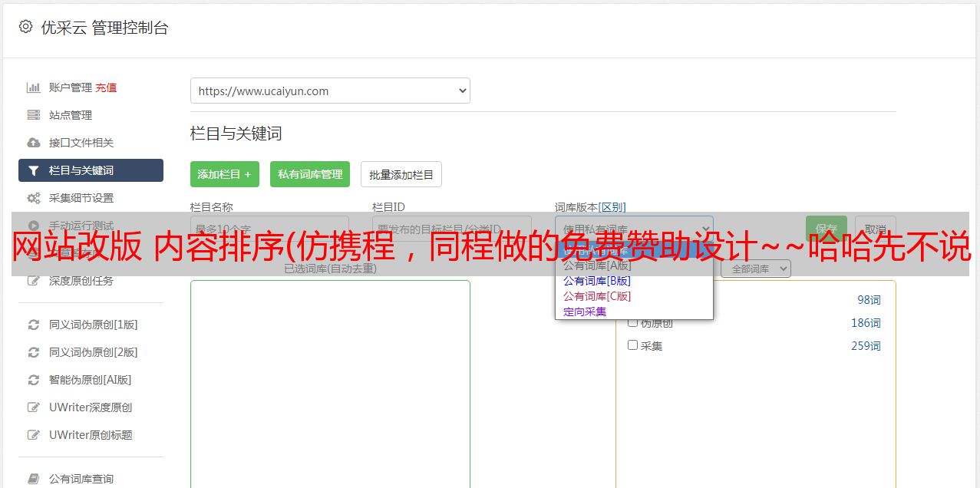This screenshot has height=488, width=980.
Task: Open 手动运行测试 in the sidebar
Action: (81, 226)
